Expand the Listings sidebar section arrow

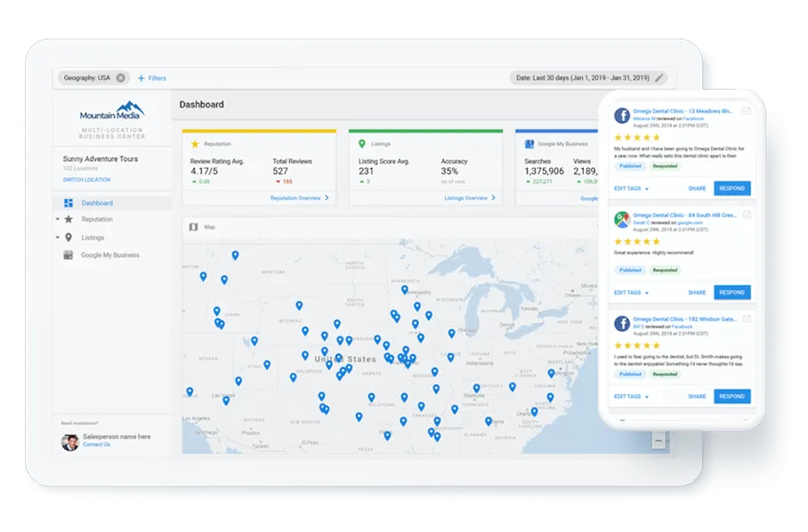pos(58,238)
